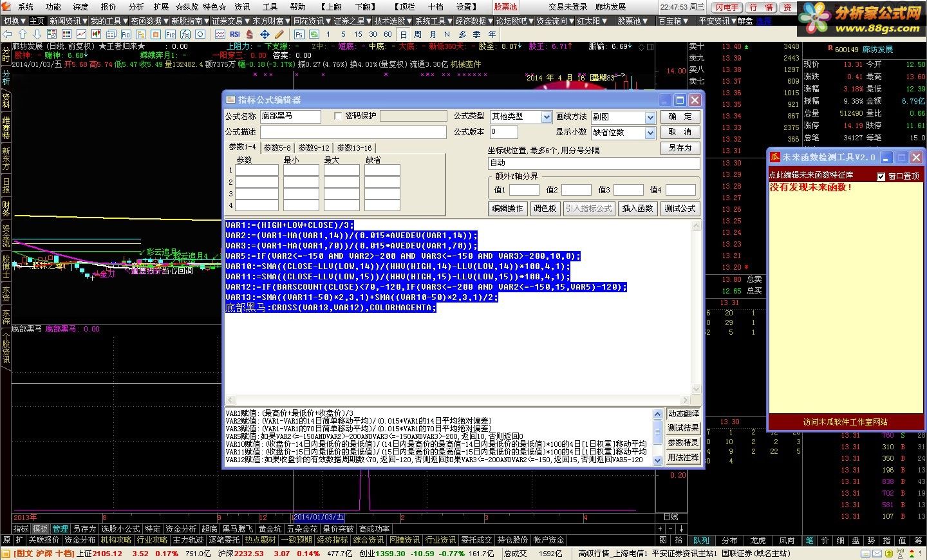Click the 公式名称 formula name input field

tap(290, 117)
